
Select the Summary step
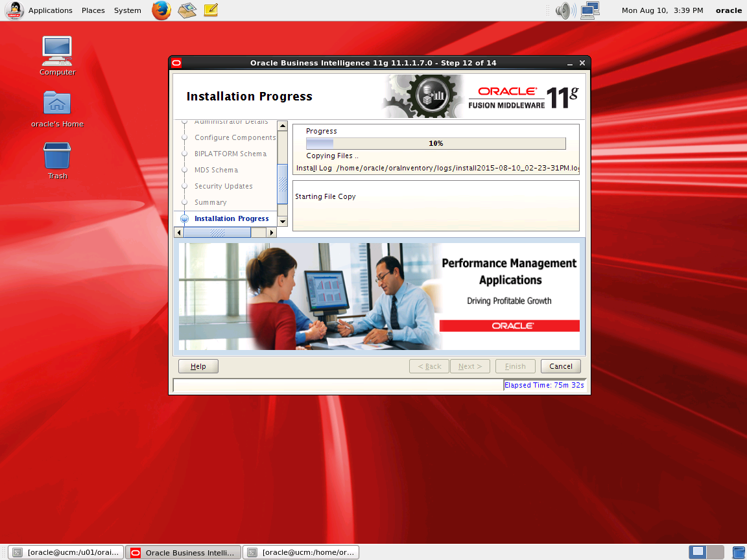click(x=210, y=202)
